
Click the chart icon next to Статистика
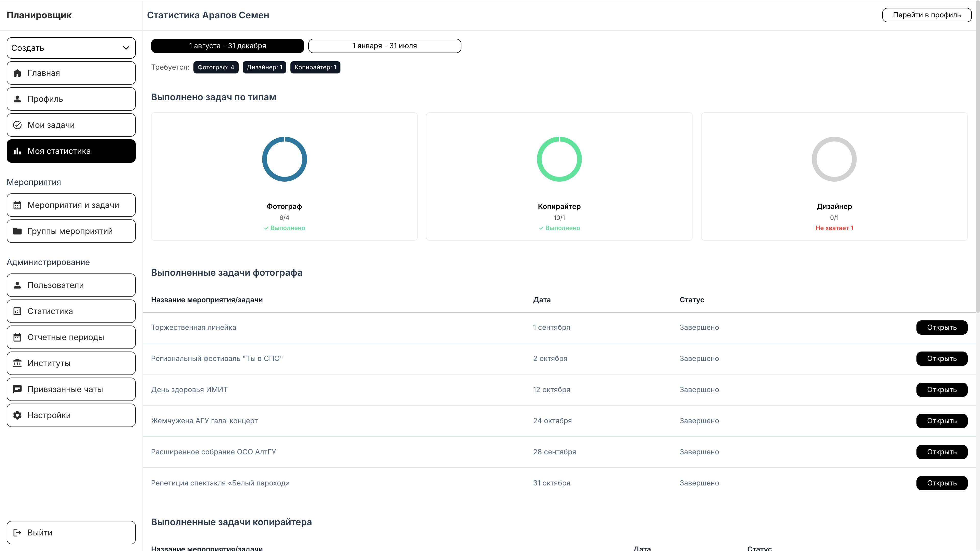[x=18, y=311]
